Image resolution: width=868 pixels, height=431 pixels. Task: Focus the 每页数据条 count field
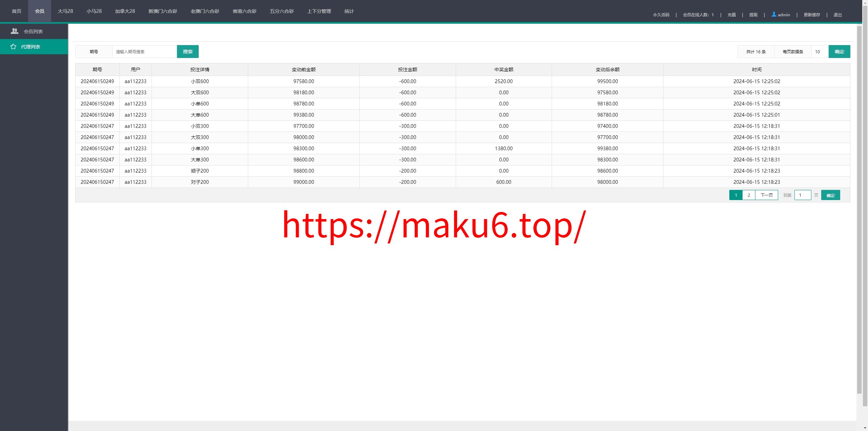point(820,52)
